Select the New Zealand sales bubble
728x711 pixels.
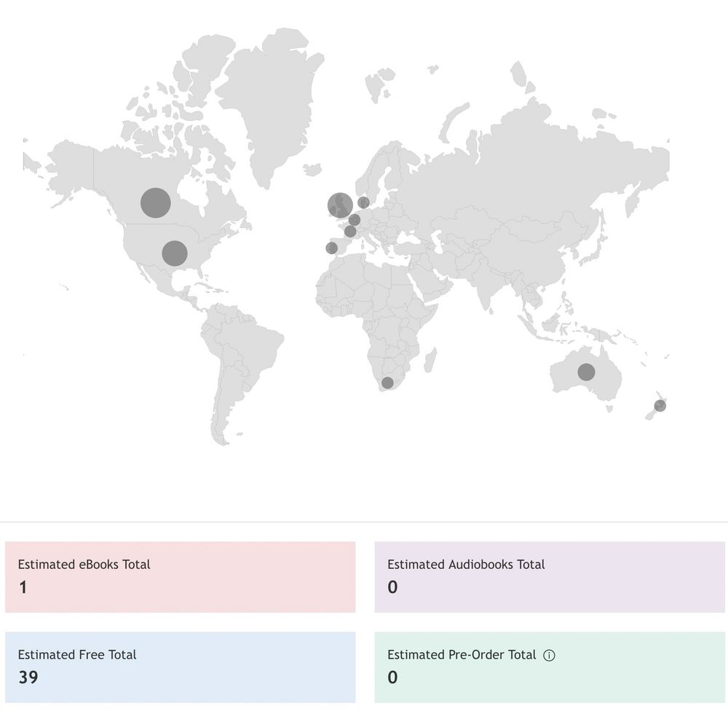[661, 405]
